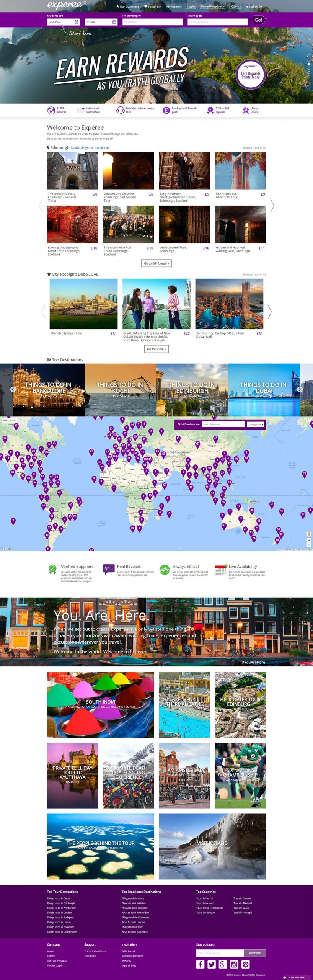Click the Always Ethical bicycle icon
Screen dimensions: 313x980
coord(165,570)
